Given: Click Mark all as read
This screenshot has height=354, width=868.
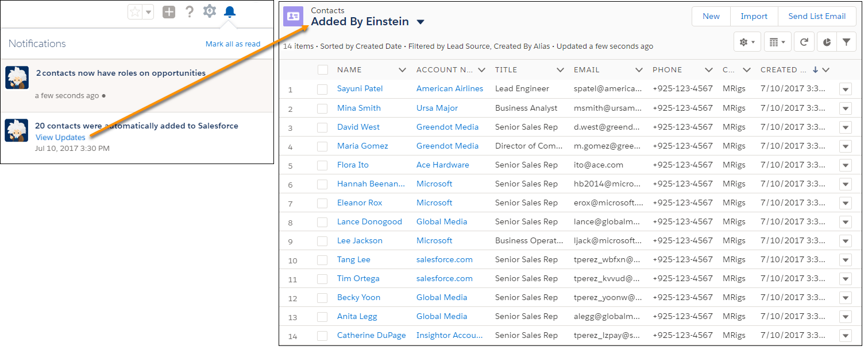Looking at the screenshot, I should pyautogui.click(x=233, y=44).
